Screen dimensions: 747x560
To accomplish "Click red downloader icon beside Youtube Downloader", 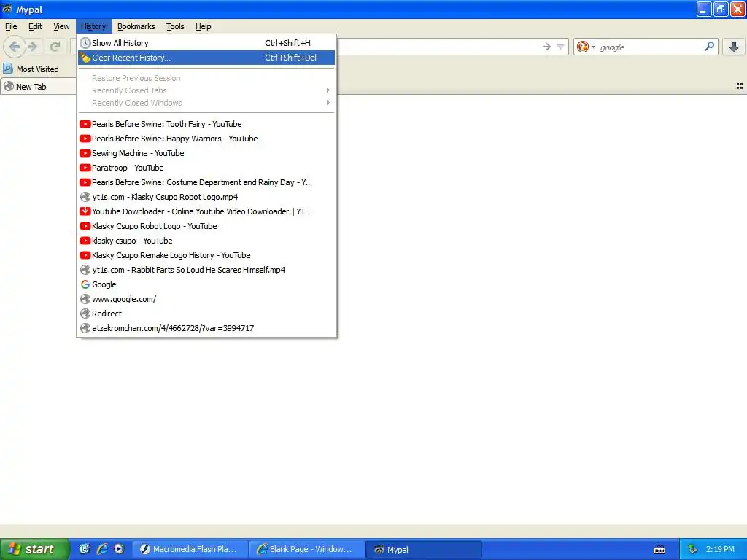I will tap(85, 211).
